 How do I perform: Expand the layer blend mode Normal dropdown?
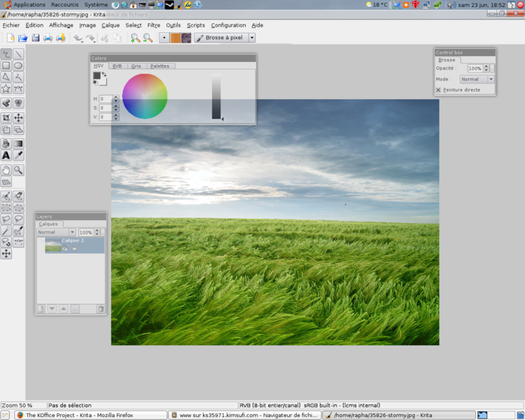(56, 232)
